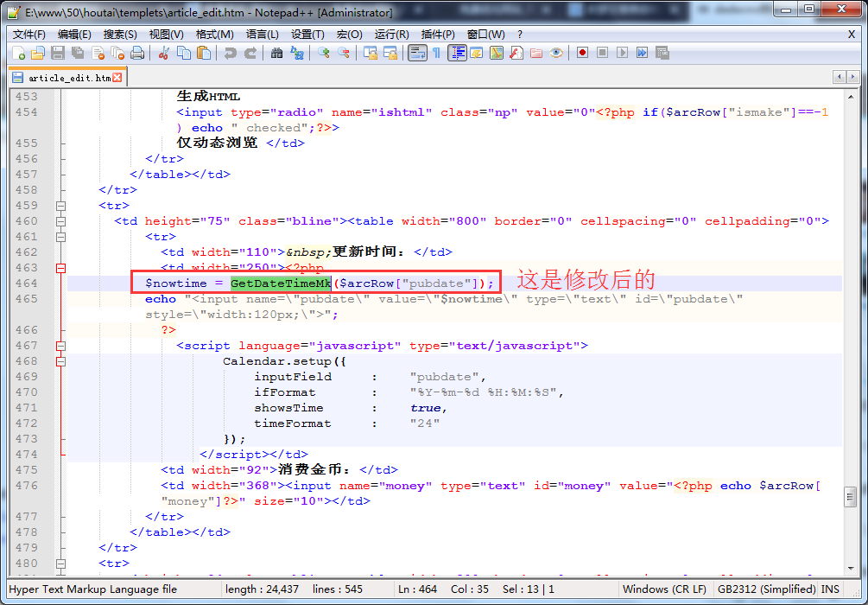The image size is (868, 605).
Task: Click the Print toolbar icon
Action: click(137, 54)
